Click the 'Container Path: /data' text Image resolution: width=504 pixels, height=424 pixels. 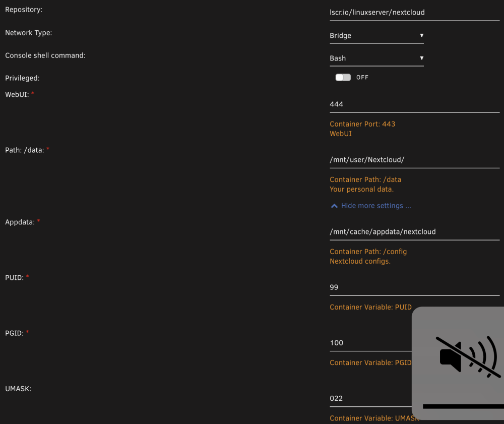tap(365, 179)
